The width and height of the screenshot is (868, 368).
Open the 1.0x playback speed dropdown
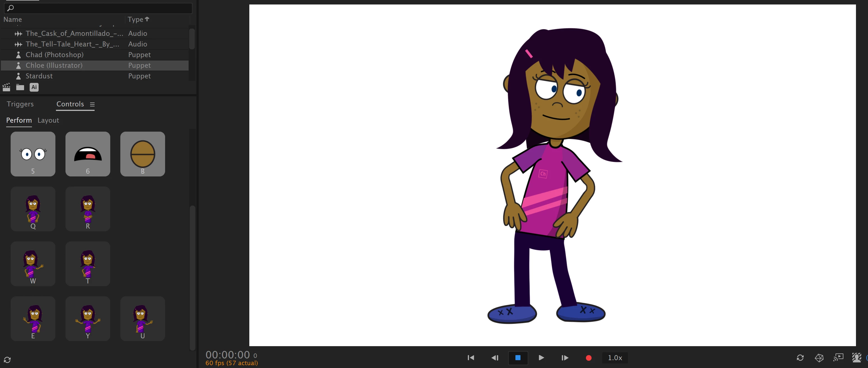pyautogui.click(x=614, y=358)
